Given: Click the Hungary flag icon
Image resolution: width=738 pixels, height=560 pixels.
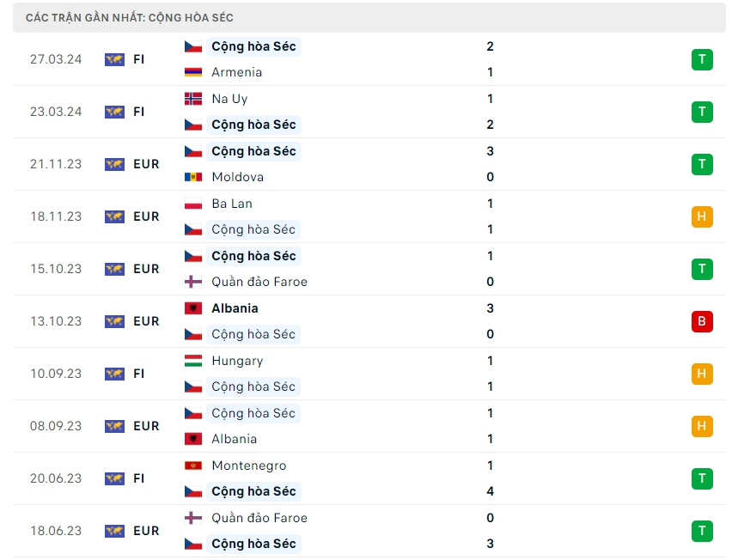Looking at the screenshot, I should [x=193, y=361].
